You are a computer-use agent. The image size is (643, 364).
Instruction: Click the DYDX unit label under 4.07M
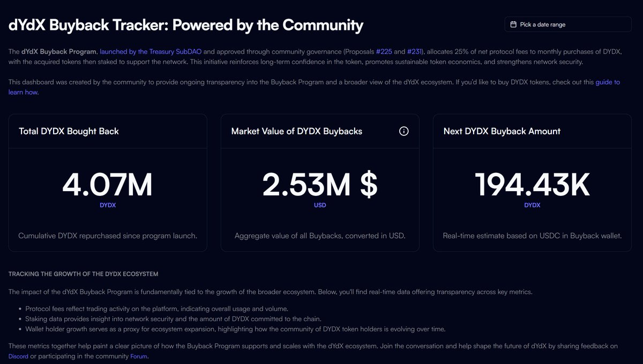[108, 205]
